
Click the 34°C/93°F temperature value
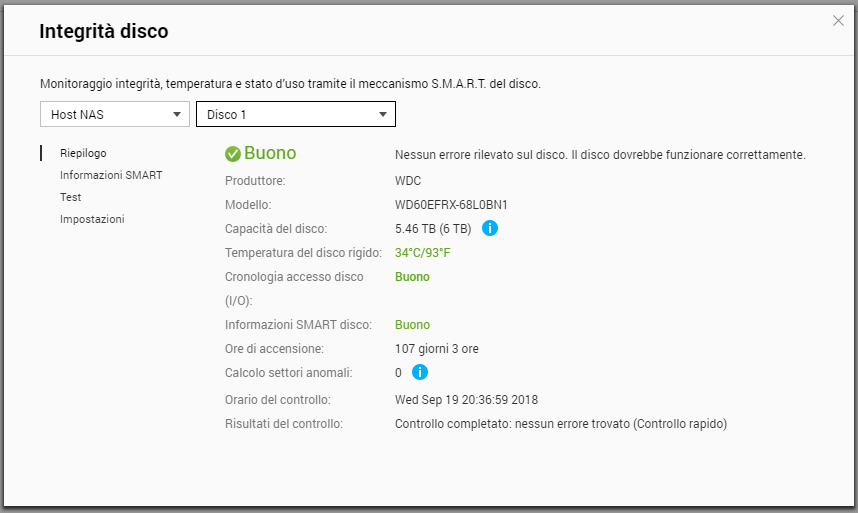[423, 253]
